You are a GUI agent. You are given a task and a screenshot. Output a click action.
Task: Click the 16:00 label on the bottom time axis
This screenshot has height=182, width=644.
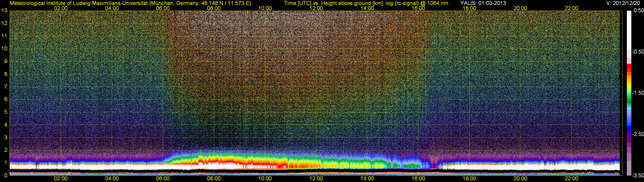click(x=418, y=179)
